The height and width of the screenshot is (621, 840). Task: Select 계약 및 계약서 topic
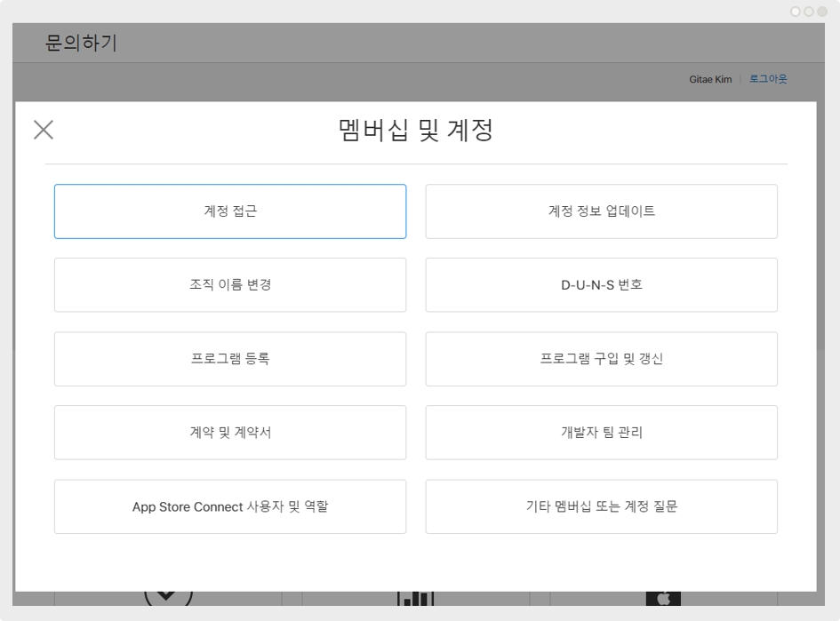point(230,433)
